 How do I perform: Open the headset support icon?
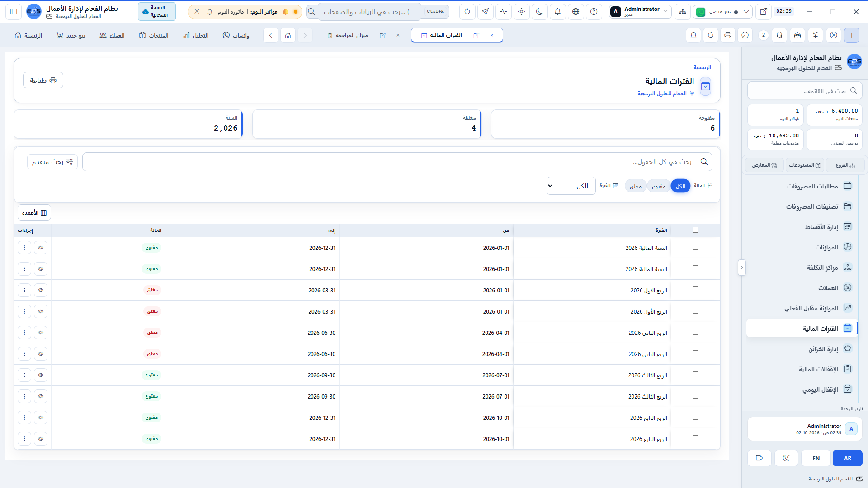[x=779, y=35]
